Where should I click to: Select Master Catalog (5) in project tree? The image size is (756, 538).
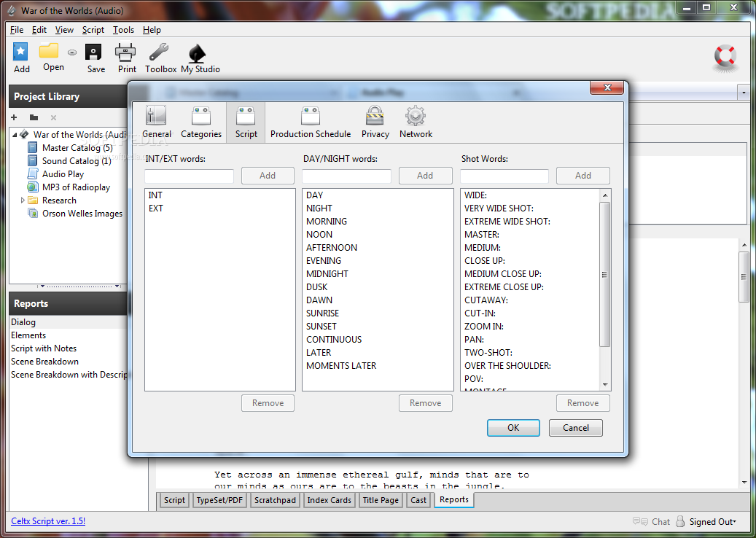[77, 147]
